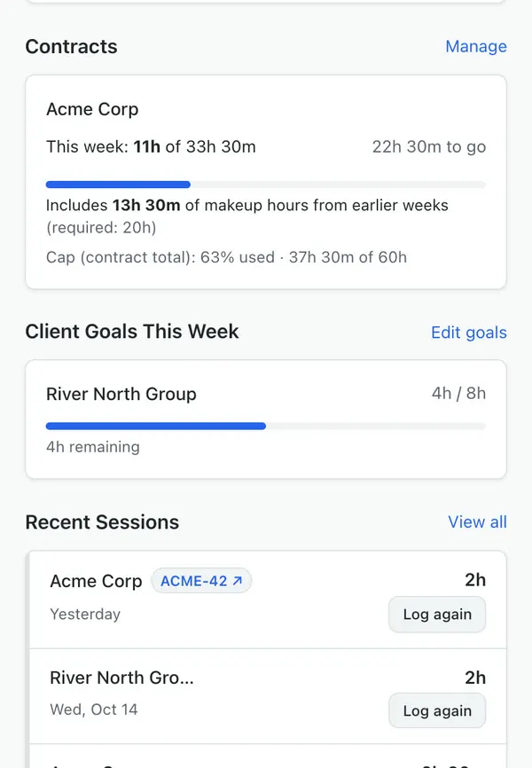Log again the Acme Corp session from Yesterday

[x=437, y=615]
